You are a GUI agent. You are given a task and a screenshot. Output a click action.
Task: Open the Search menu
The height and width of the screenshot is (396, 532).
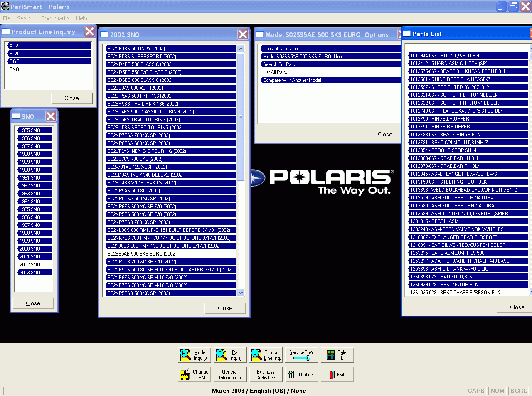(26, 18)
